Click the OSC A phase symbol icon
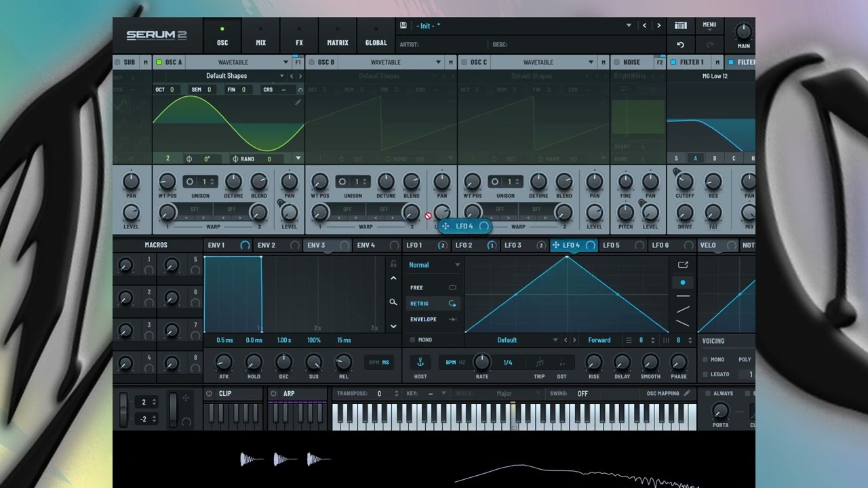The height and width of the screenshot is (488, 868). point(189,159)
